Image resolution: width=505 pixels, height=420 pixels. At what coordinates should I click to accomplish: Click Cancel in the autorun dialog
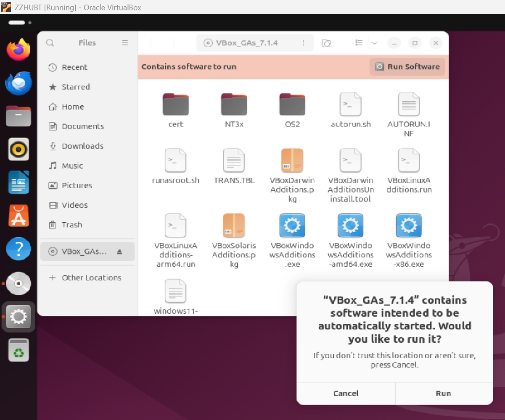(346, 394)
